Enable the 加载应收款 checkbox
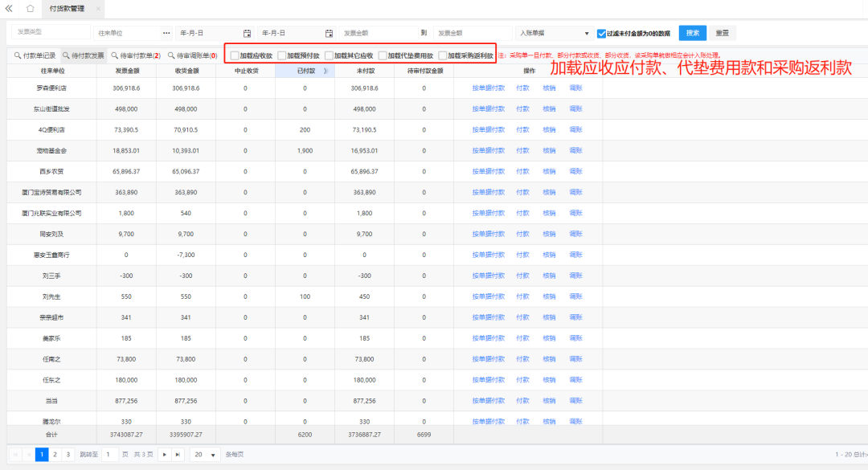Image resolution: width=868 pixels, height=470 pixels. click(235, 56)
